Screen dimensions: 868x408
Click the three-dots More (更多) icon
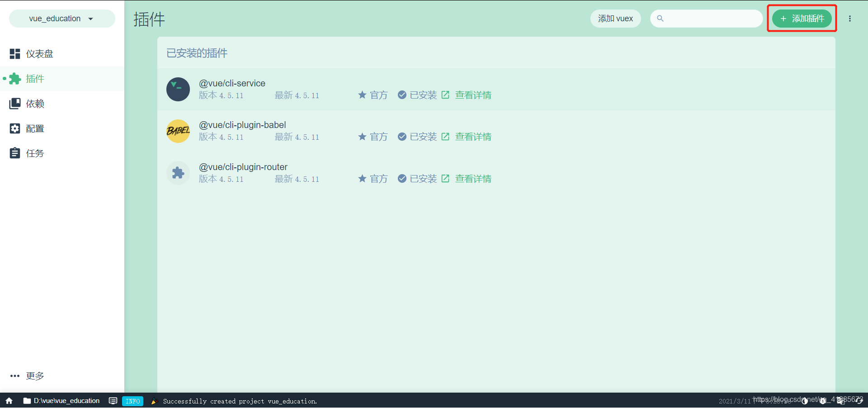15,376
